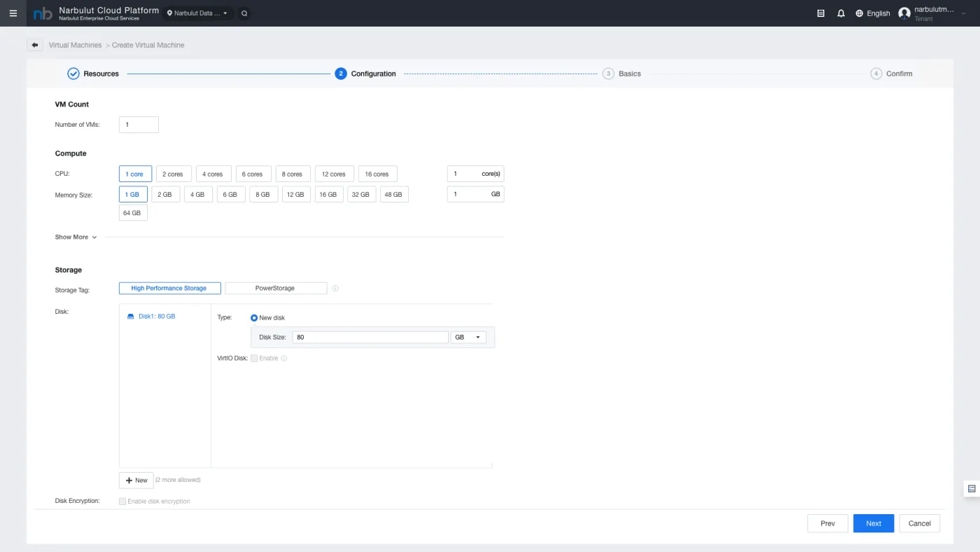
Task: Click the globe language icon
Action: pyautogui.click(x=860, y=13)
